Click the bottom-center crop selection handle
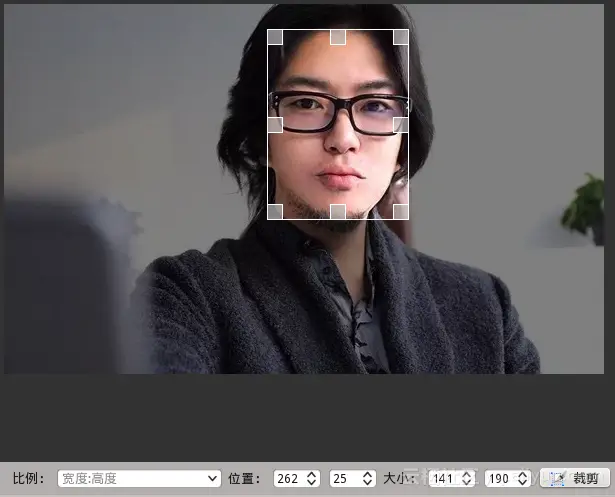This screenshot has width=615, height=497. pyautogui.click(x=338, y=211)
